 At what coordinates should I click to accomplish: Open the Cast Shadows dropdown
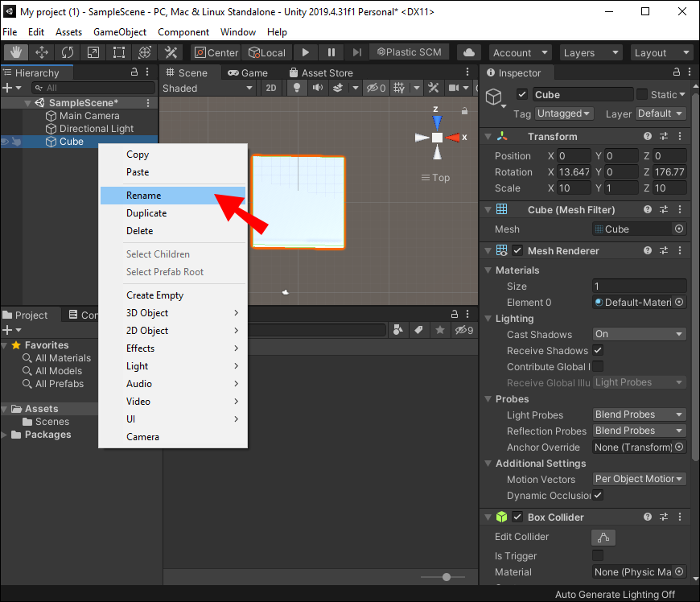pyautogui.click(x=639, y=334)
